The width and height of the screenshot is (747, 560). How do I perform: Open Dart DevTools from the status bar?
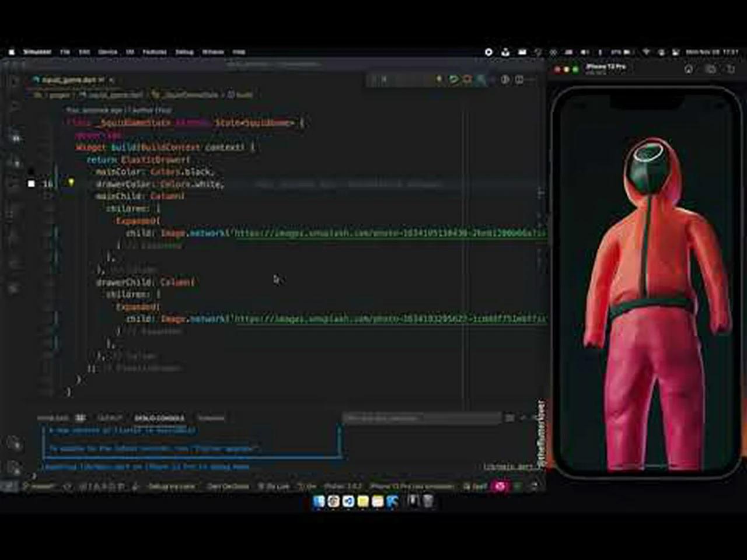pyautogui.click(x=222, y=486)
